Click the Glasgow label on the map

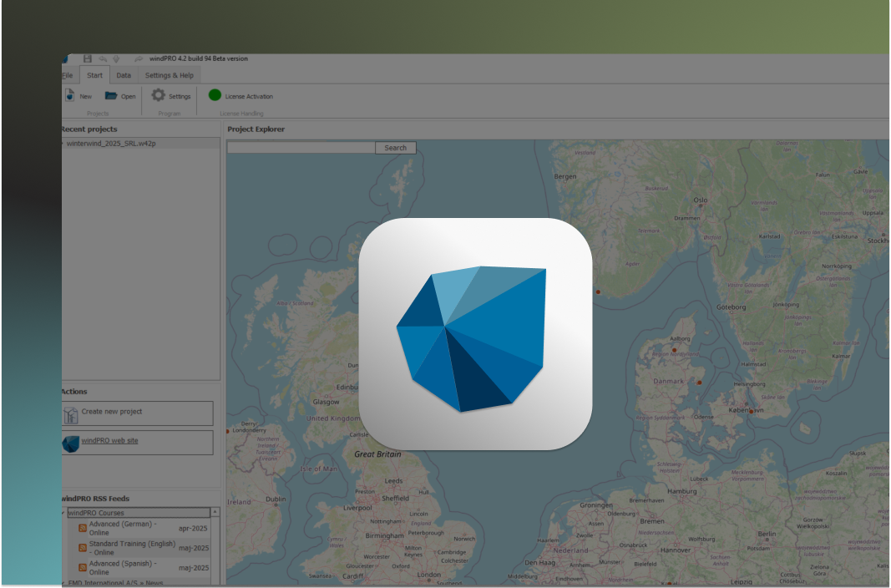pos(327,403)
